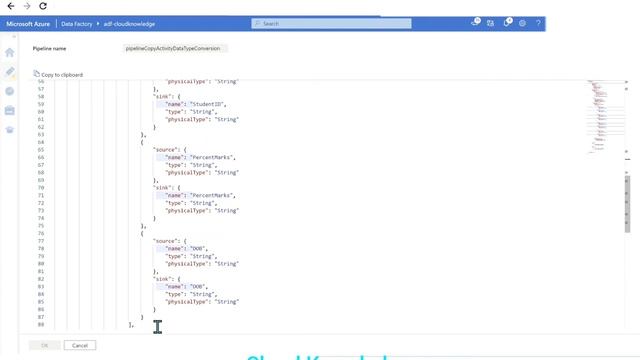
Task: Open the Manage toolbox icon in sidebar
Action: pyautogui.click(x=10, y=110)
